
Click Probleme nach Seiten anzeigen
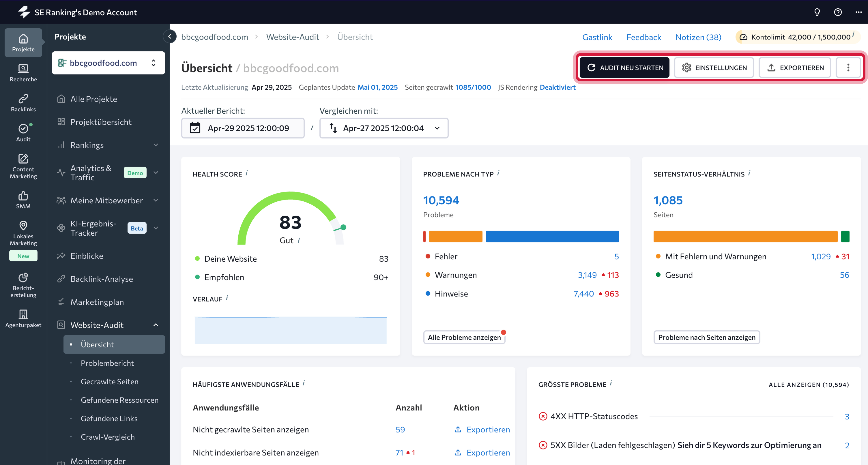pos(707,337)
